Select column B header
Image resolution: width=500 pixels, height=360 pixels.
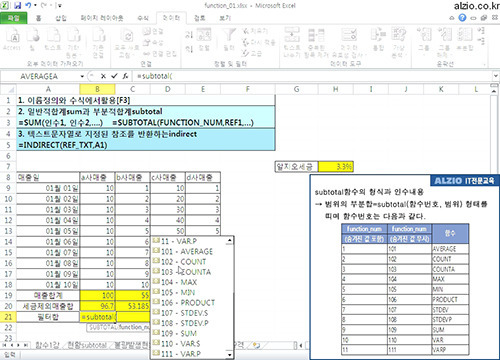point(97,89)
